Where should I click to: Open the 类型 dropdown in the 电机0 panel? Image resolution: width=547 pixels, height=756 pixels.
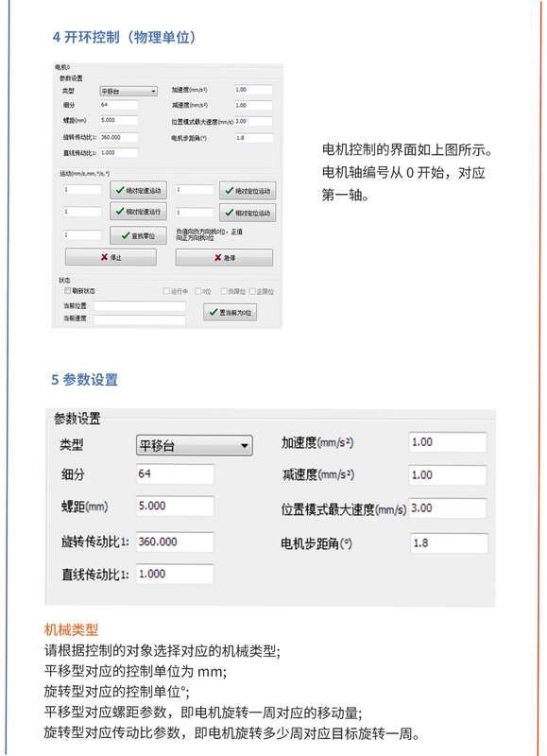(x=128, y=91)
